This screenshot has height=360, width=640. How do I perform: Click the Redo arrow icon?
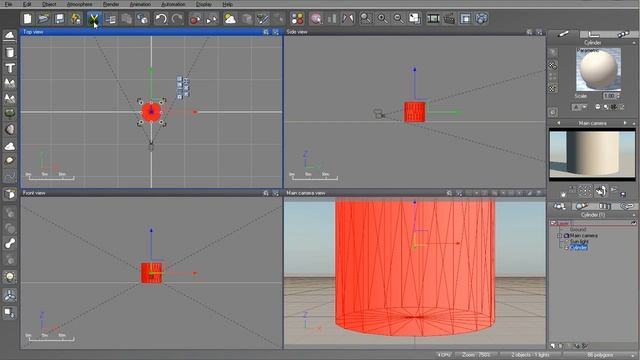(x=177, y=19)
